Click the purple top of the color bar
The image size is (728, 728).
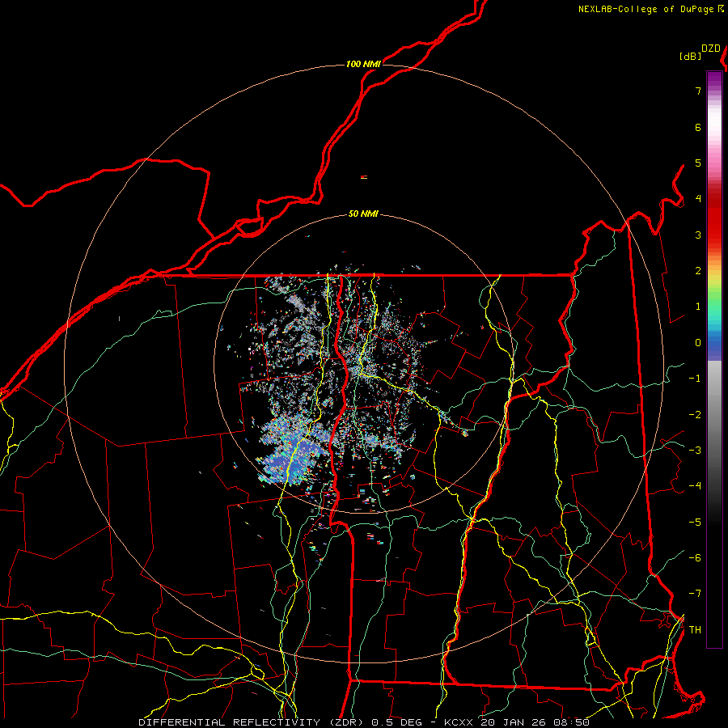coord(714,80)
